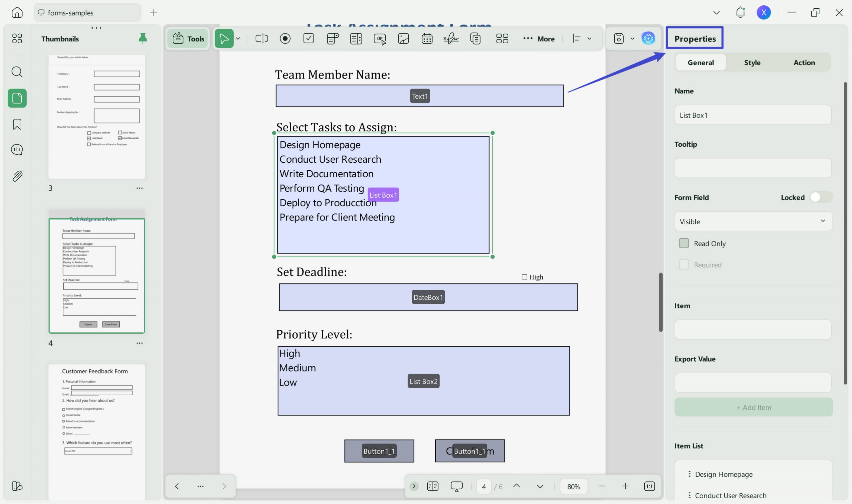Viewport: 852px width, 504px height.
Task: Click the document view vertical scrollbar
Action: coord(660,302)
